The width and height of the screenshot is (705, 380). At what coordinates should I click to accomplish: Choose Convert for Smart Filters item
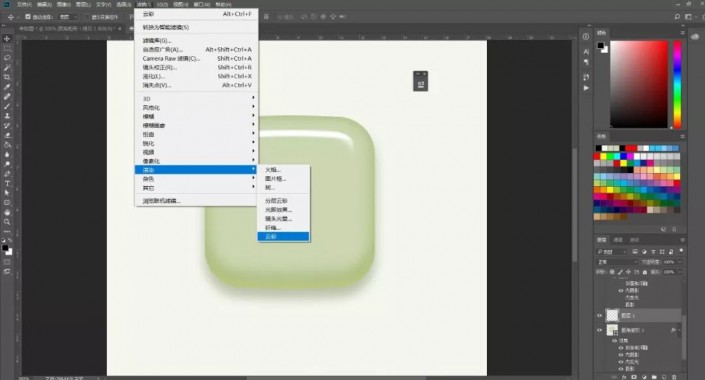coord(196,27)
